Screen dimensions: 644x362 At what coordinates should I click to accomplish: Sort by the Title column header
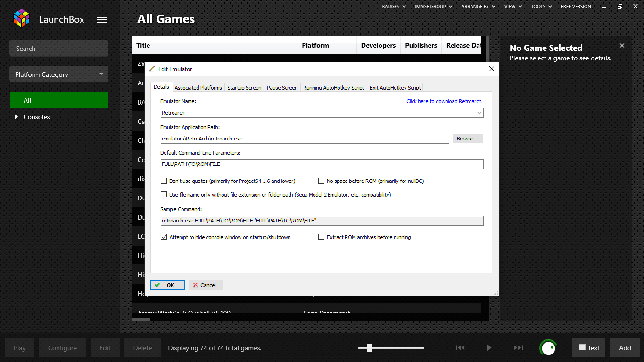pyautogui.click(x=214, y=45)
